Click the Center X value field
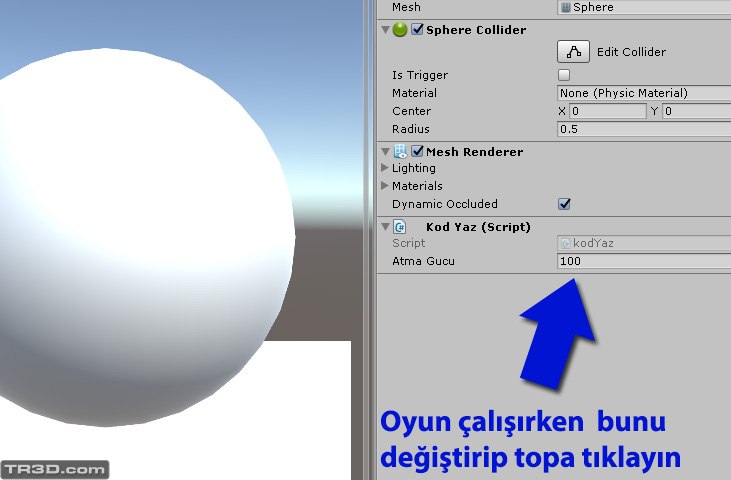The image size is (731, 480). tap(608, 111)
